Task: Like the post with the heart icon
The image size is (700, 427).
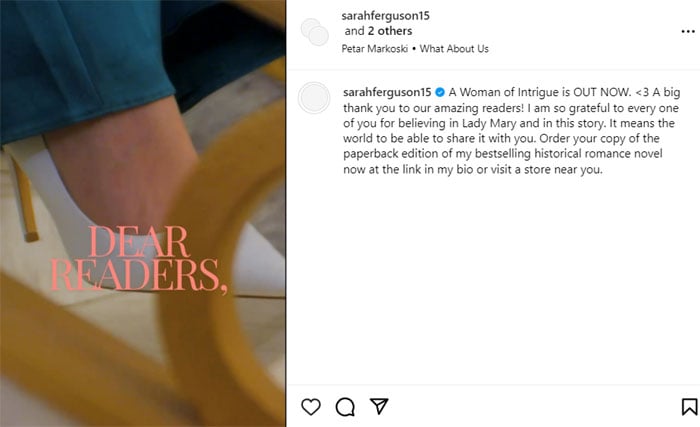Action: click(311, 407)
